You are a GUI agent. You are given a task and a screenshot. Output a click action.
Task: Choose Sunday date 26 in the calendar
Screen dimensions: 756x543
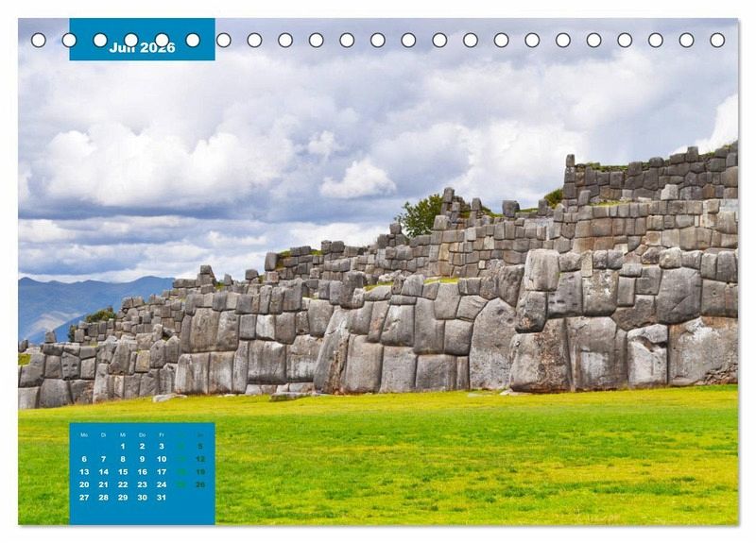[x=200, y=484]
